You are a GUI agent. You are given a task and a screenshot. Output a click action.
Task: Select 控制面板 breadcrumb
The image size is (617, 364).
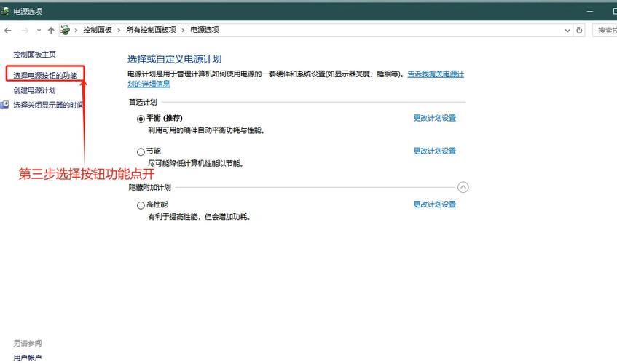point(98,30)
